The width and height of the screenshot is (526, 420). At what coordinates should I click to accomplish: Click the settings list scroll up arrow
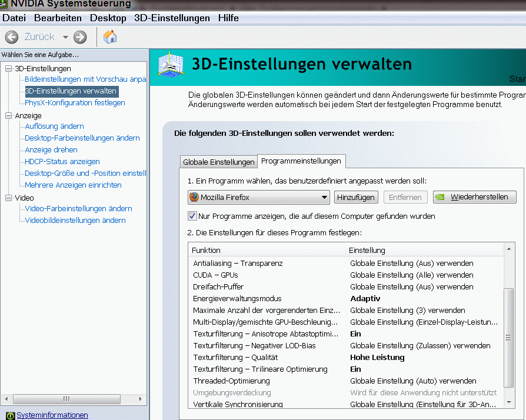[509, 249]
